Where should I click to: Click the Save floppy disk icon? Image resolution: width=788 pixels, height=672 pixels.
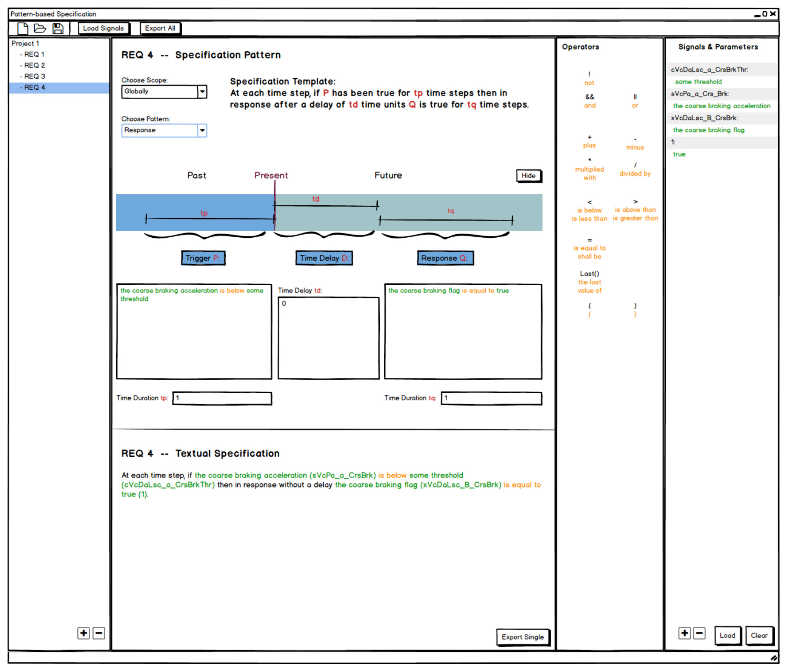tap(58, 29)
